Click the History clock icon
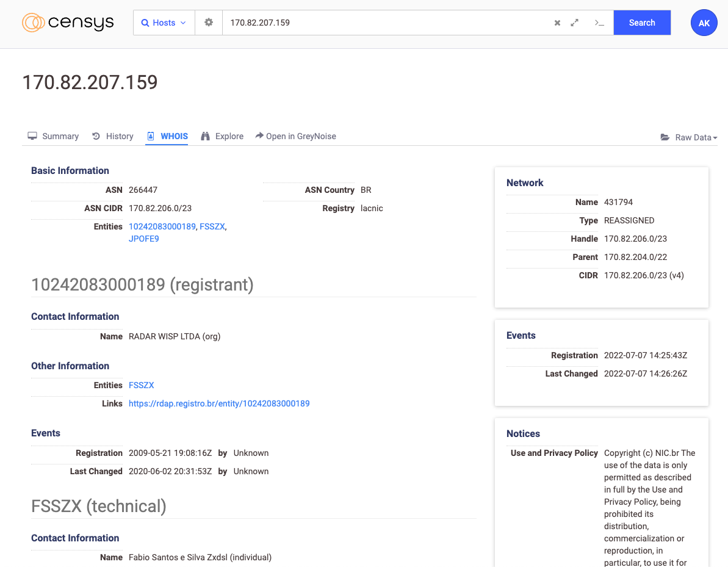The width and height of the screenshot is (728, 567). tap(96, 136)
